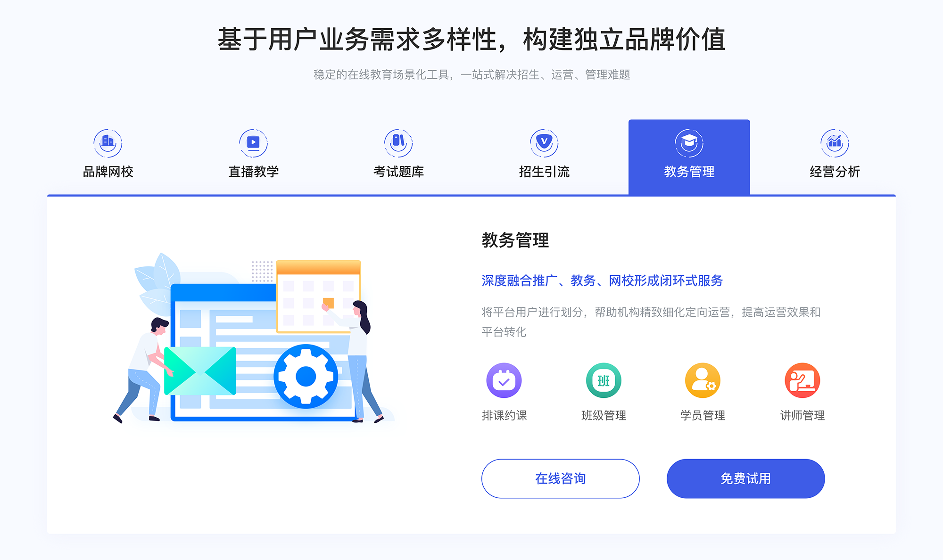Image resolution: width=943 pixels, height=560 pixels.
Task: Click the 排课约课 icon
Action: 503,383
